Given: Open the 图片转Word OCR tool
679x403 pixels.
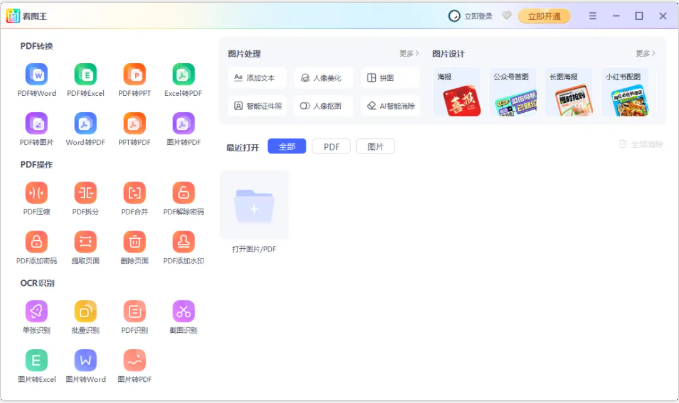Looking at the screenshot, I should 86,366.
